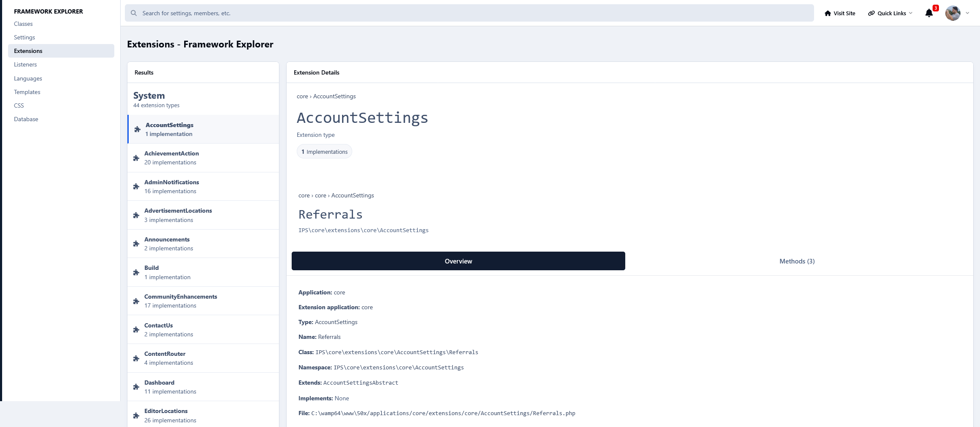Screen dimensions: 980x427
Task: Focus the settings search field
Action: 469,13
